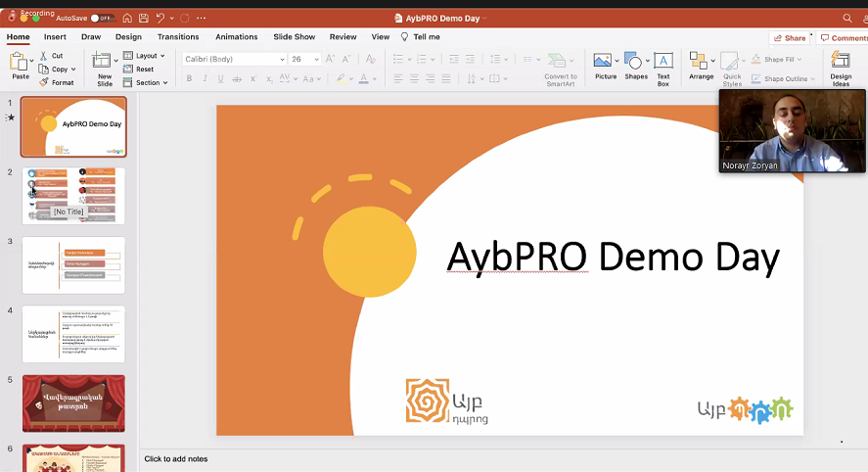This screenshot has height=472, width=868.
Task: Increase font size with large A icon
Action: pyautogui.click(x=330, y=59)
